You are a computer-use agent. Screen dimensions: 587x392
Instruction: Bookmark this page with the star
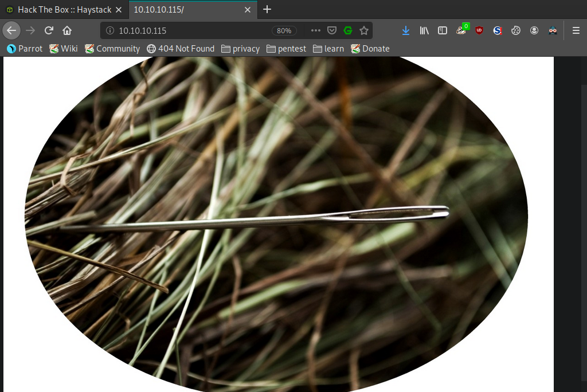pyautogui.click(x=364, y=31)
